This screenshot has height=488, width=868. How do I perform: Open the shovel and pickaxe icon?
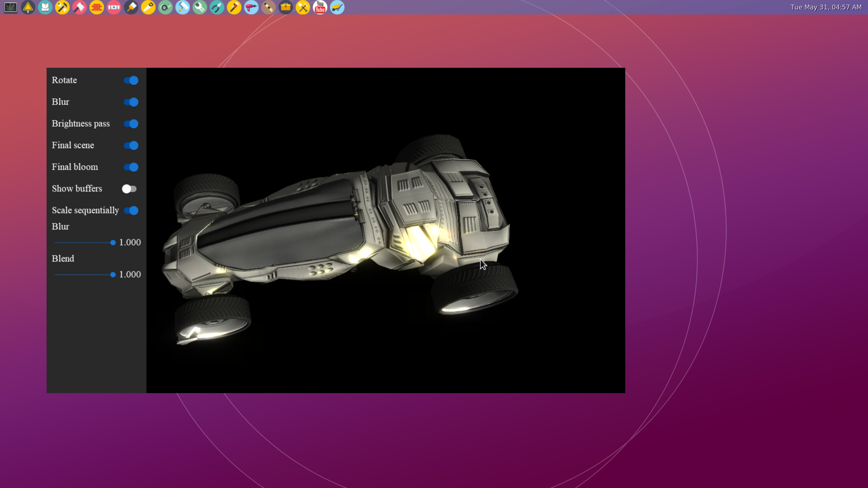pyautogui.click(x=303, y=7)
